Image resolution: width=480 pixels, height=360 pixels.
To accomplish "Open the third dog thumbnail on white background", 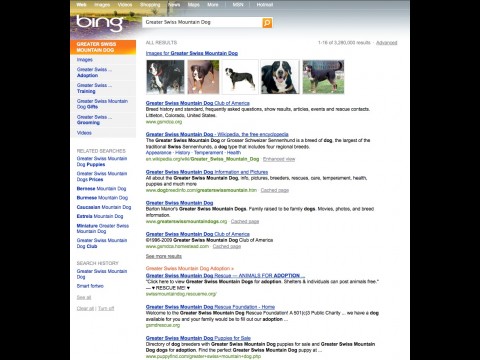I will pos(240,77).
